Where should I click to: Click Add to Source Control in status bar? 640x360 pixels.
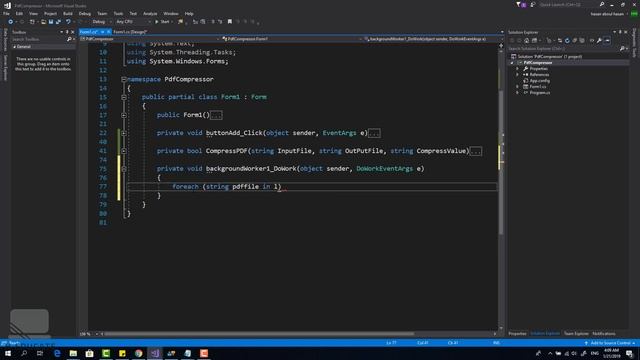(610, 343)
